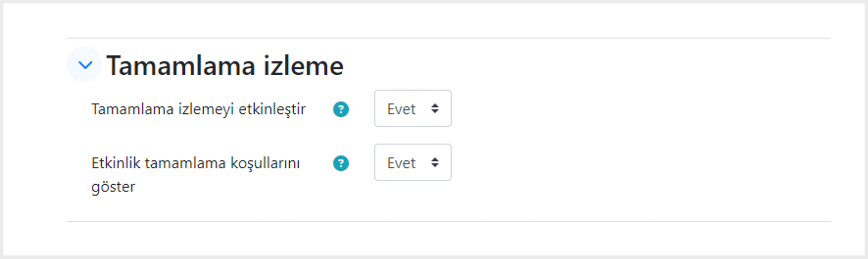This screenshot has height=259, width=868.
Task: Collapse the Tamamlama izleme section chevron
Action: tap(85, 65)
